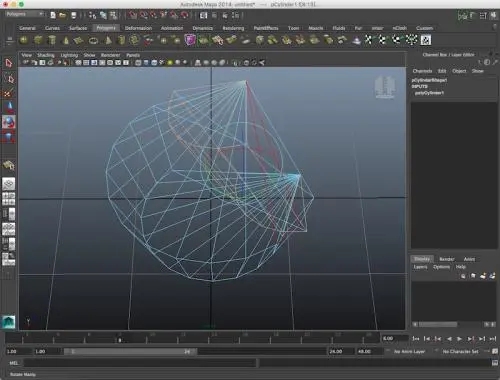Click the polygon cylinder shelf icon
The width and height of the screenshot is (500, 380).
(52, 40)
